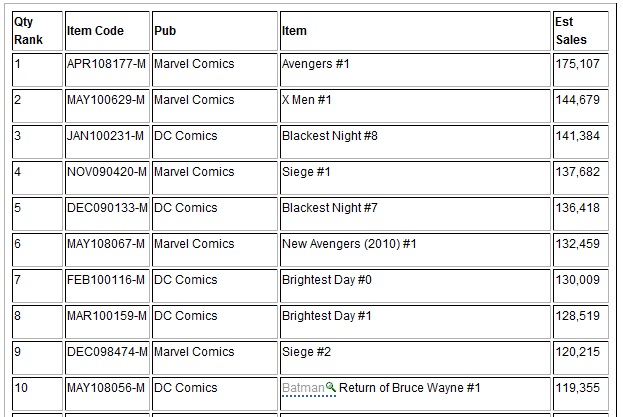The height and width of the screenshot is (417, 623).
Task: Select the Blackest Night #8 cell
Action: pos(415,142)
